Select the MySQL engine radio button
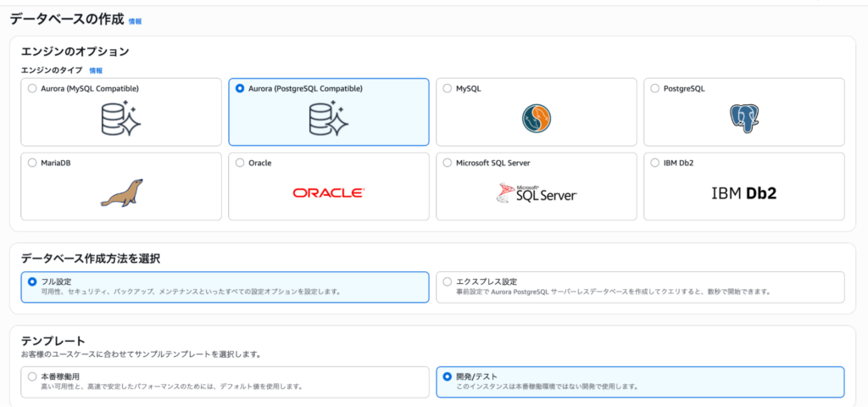 448,88
